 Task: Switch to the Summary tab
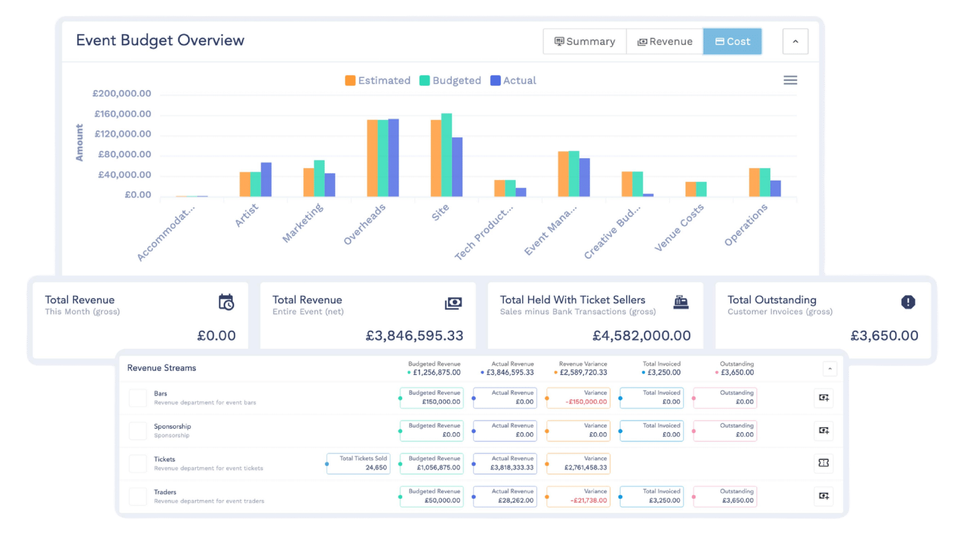[x=584, y=41]
